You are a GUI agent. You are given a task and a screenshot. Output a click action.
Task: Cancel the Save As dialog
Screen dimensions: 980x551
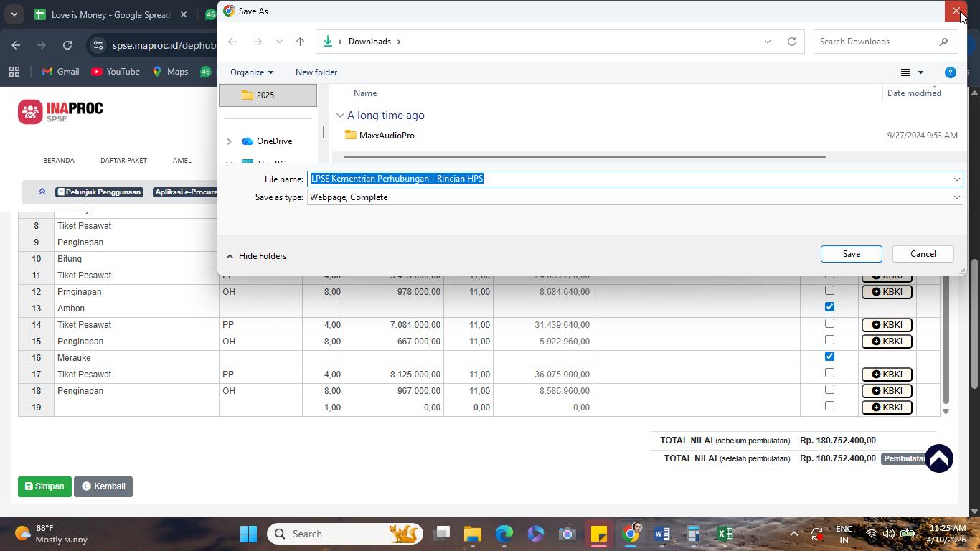tap(923, 254)
